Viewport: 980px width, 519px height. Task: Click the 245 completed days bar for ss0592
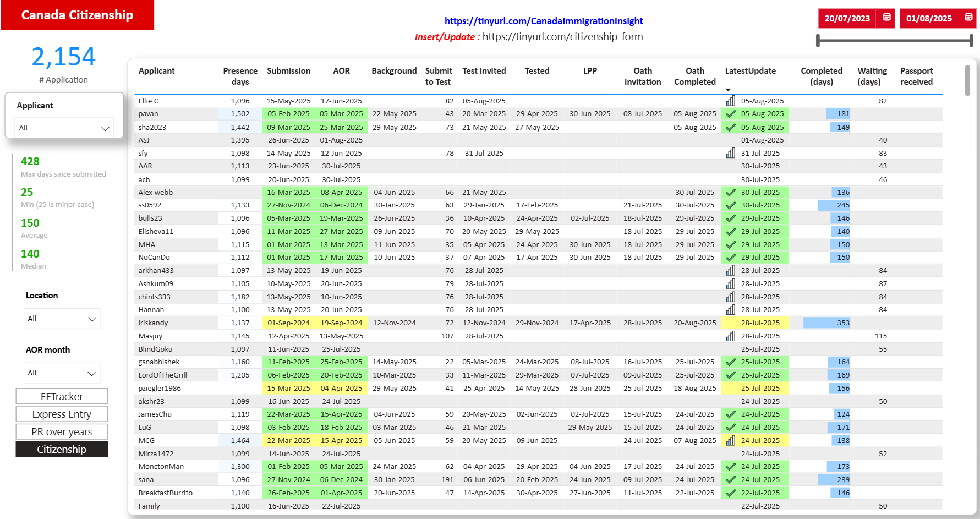click(x=834, y=205)
